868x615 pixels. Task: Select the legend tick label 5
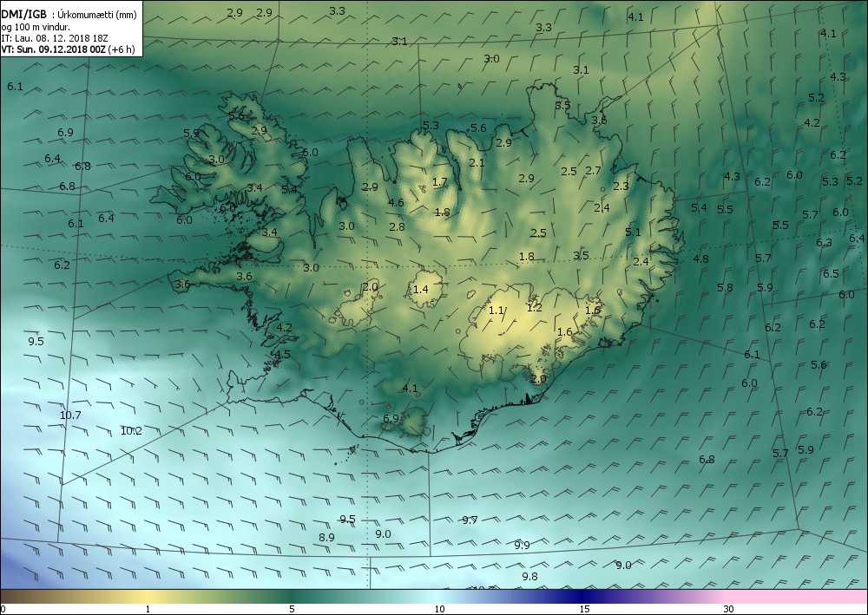pyautogui.click(x=292, y=609)
